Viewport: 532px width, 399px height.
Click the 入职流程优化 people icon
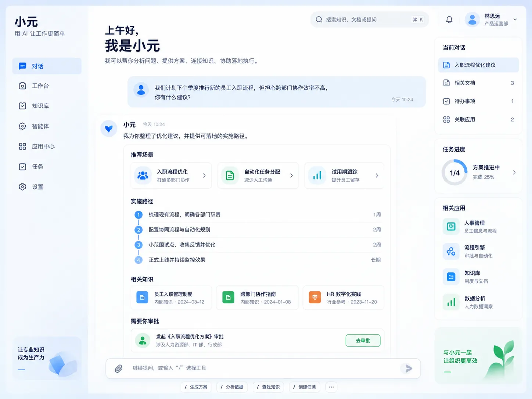click(x=143, y=176)
